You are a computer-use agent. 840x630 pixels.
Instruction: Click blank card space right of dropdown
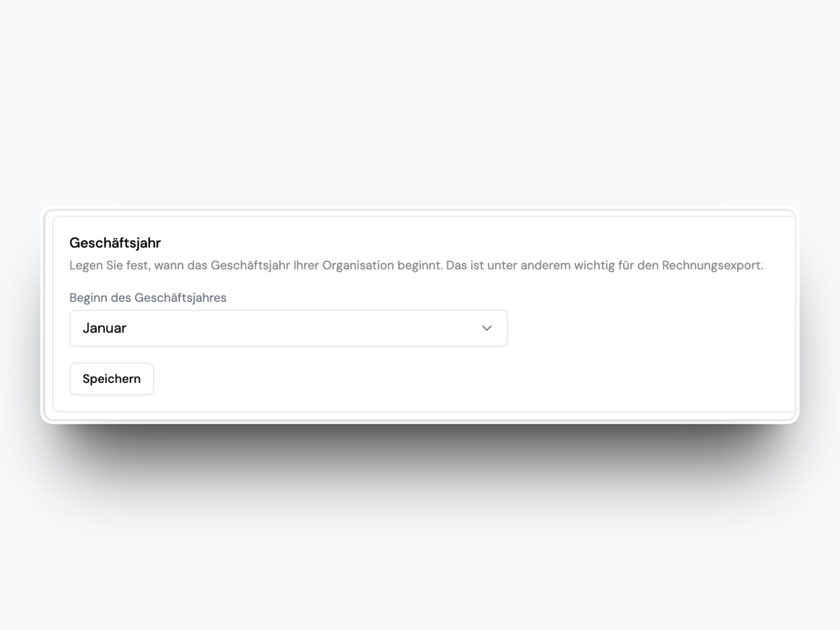tap(647, 328)
